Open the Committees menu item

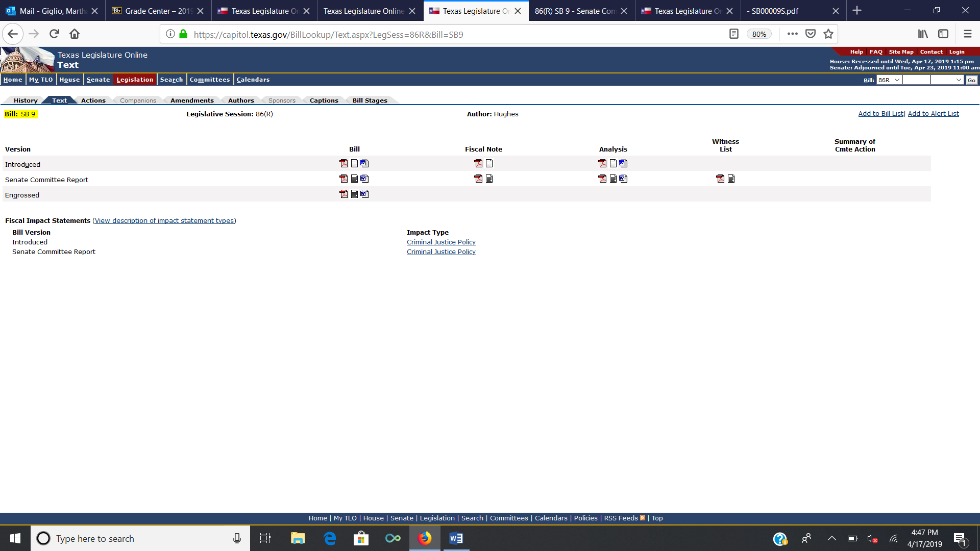pos(210,80)
